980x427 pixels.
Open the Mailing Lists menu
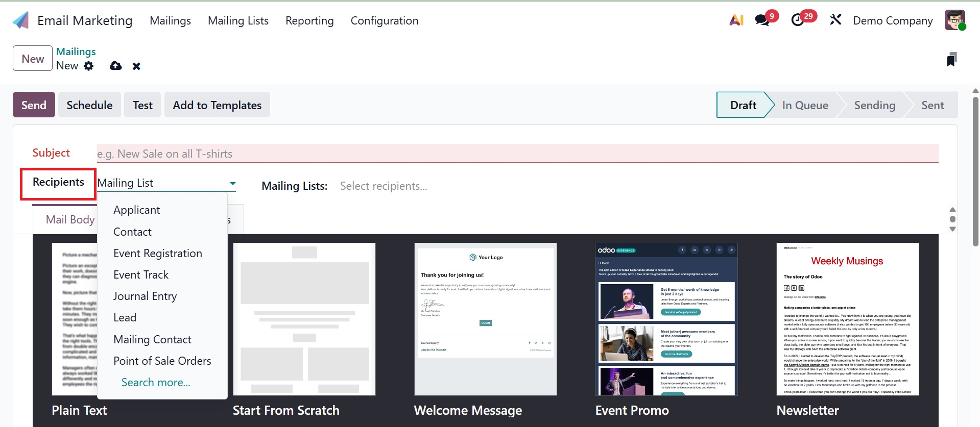(238, 20)
